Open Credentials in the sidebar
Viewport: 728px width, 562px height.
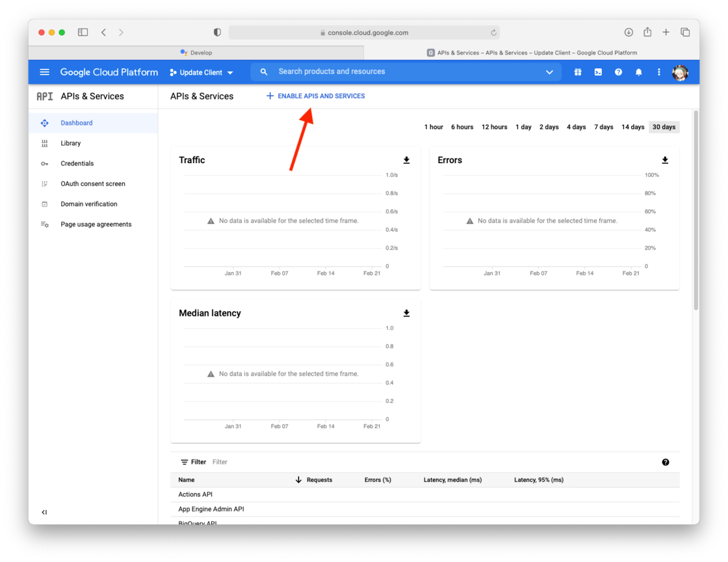(x=94, y=163)
